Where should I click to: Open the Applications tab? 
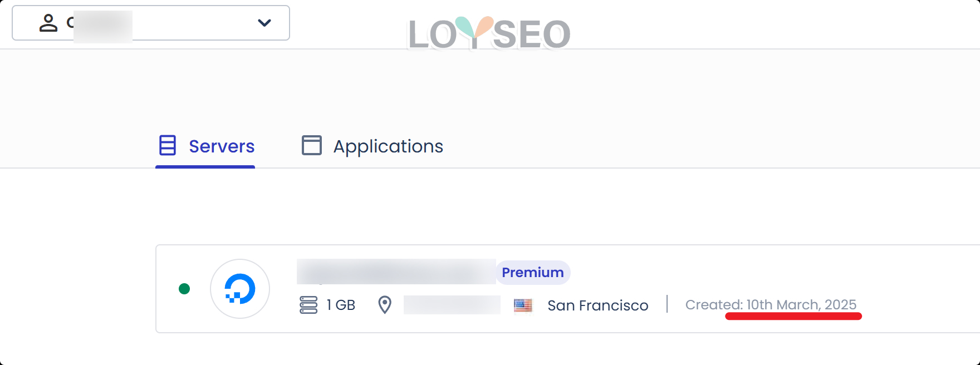click(388, 146)
